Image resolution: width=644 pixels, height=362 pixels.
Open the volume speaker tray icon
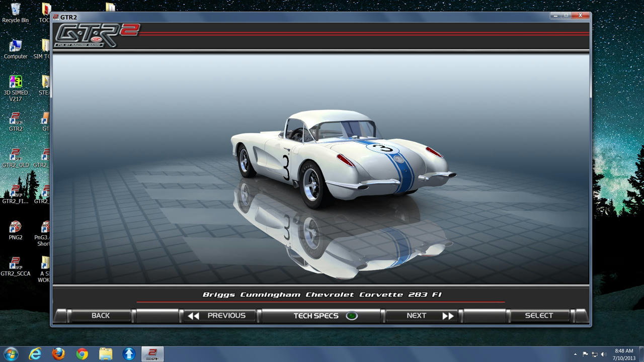(x=603, y=354)
